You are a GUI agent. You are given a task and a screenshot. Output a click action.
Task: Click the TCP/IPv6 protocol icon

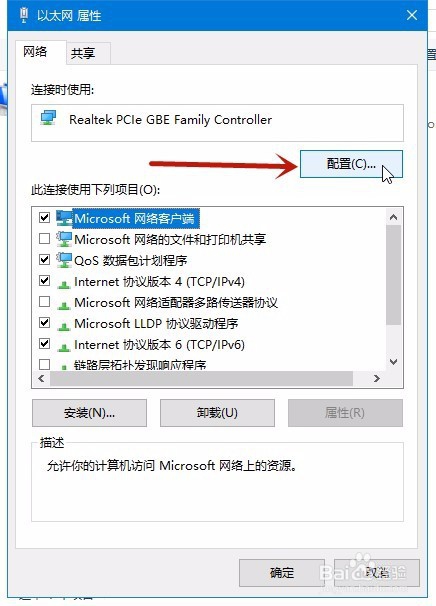point(64,347)
